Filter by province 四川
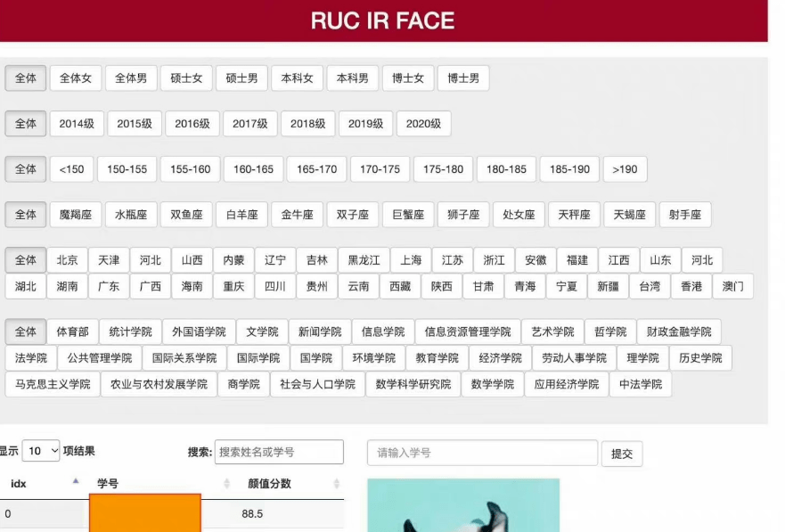Image resolution: width=785 pixels, height=532 pixels. coord(274,286)
